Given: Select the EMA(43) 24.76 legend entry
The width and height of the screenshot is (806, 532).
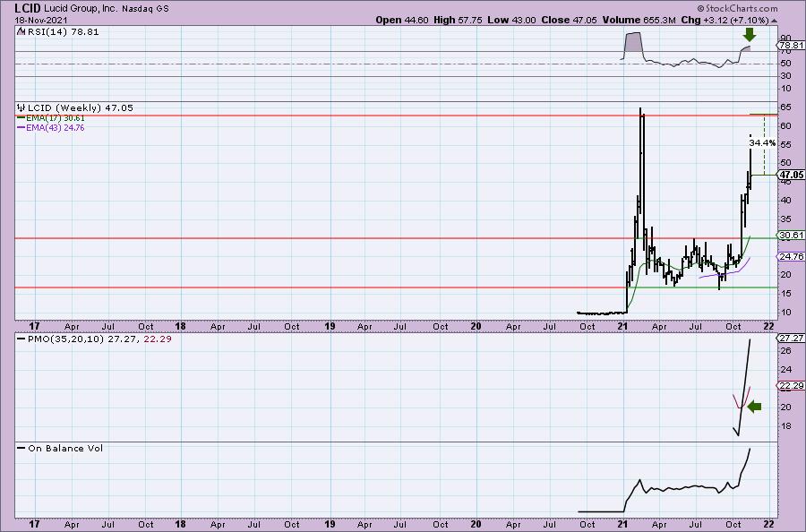Looking at the screenshot, I should [55, 128].
